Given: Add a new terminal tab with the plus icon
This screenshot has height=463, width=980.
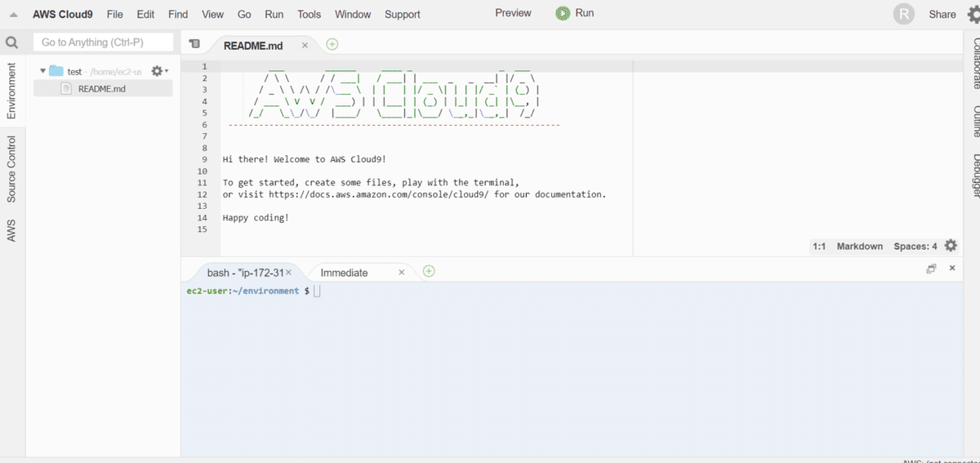Looking at the screenshot, I should (429, 271).
